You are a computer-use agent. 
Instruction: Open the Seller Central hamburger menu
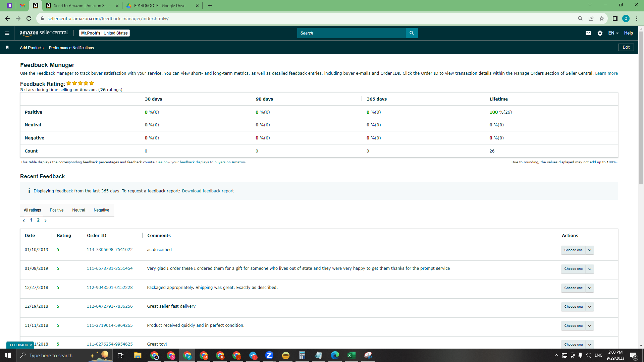7,33
